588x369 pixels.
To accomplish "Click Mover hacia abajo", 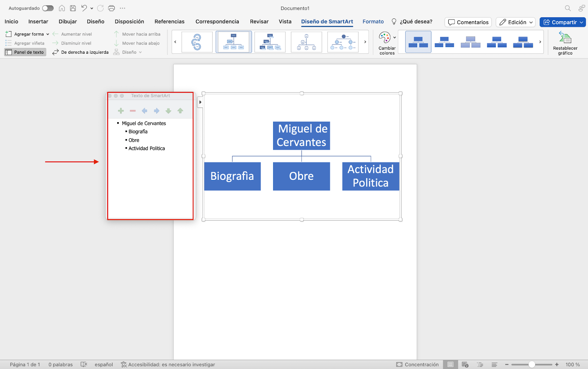I will click(x=137, y=43).
